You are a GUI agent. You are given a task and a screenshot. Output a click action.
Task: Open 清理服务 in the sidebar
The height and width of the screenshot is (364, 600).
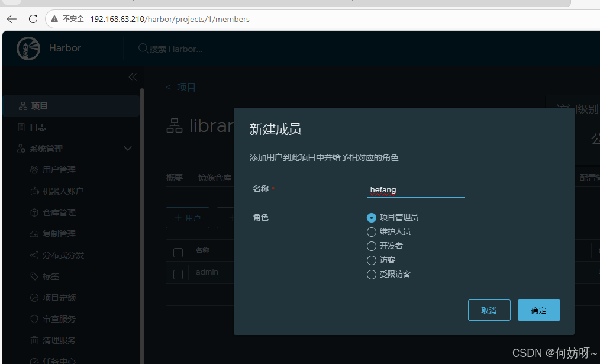point(59,340)
